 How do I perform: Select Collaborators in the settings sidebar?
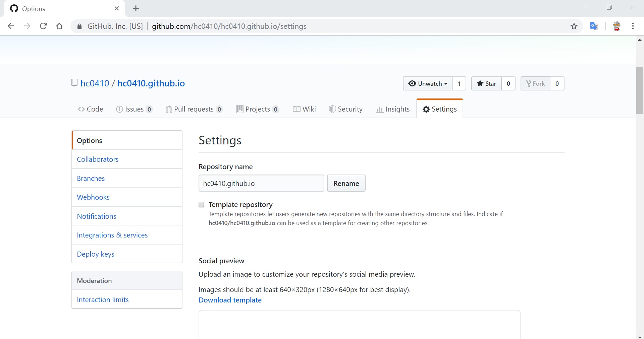(98, 159)
